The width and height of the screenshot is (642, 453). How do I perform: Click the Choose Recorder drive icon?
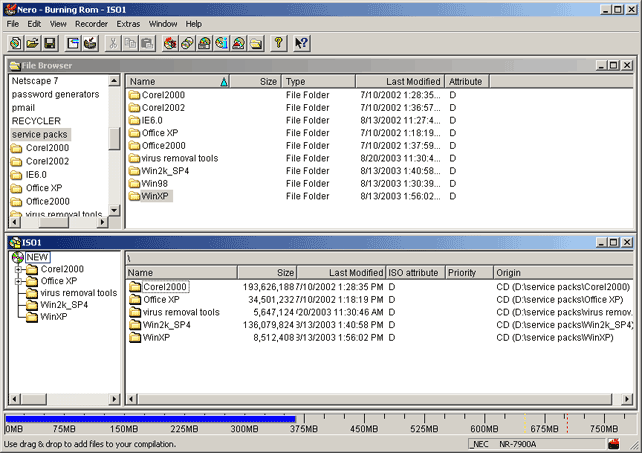coord(204,43)
